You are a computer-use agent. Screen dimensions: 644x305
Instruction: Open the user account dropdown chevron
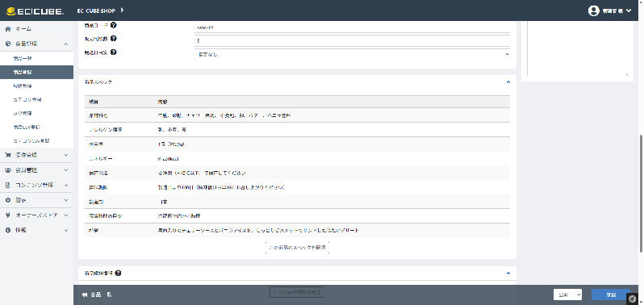[629, 11]
